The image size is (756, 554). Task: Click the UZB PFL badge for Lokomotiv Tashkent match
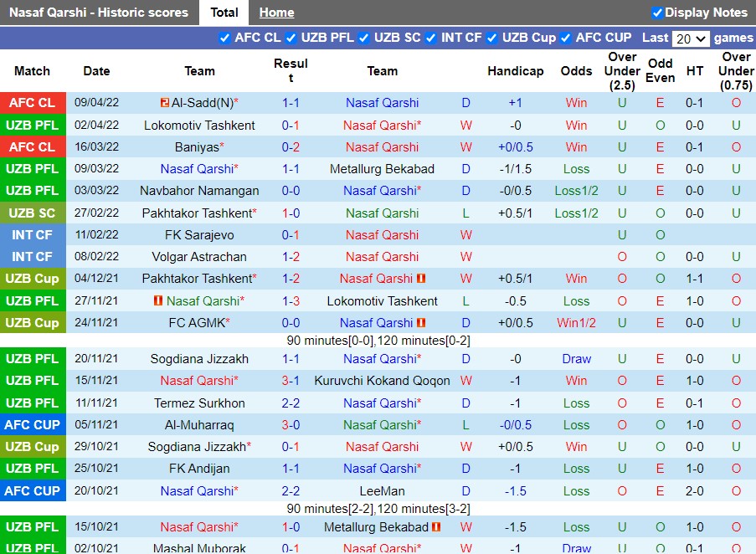tap(33, 125)
